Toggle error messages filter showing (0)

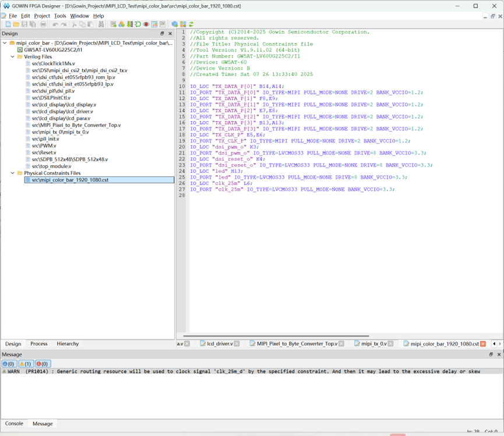(43, 364)
